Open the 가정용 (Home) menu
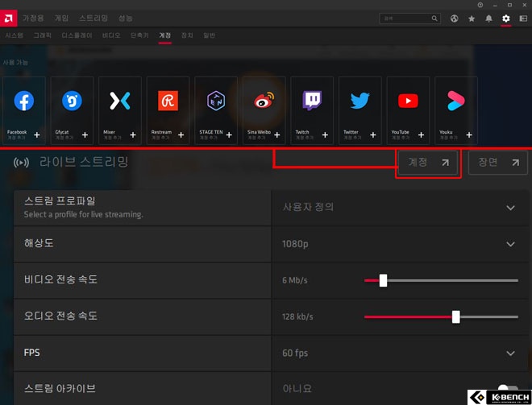This screenshot has width=532, height=405. tap(33, 18)
